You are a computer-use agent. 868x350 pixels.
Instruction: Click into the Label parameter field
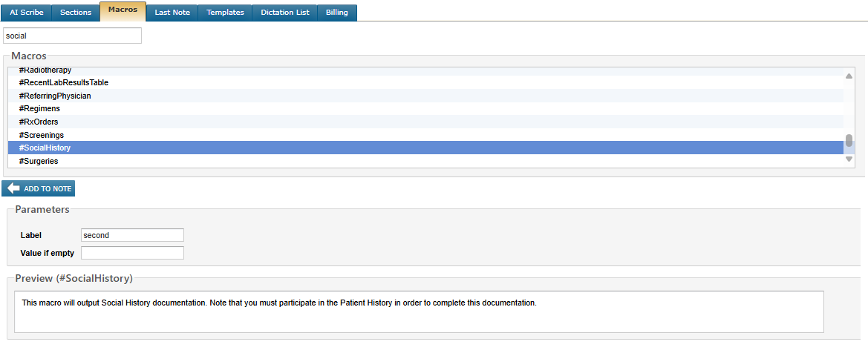coord(132,235)
